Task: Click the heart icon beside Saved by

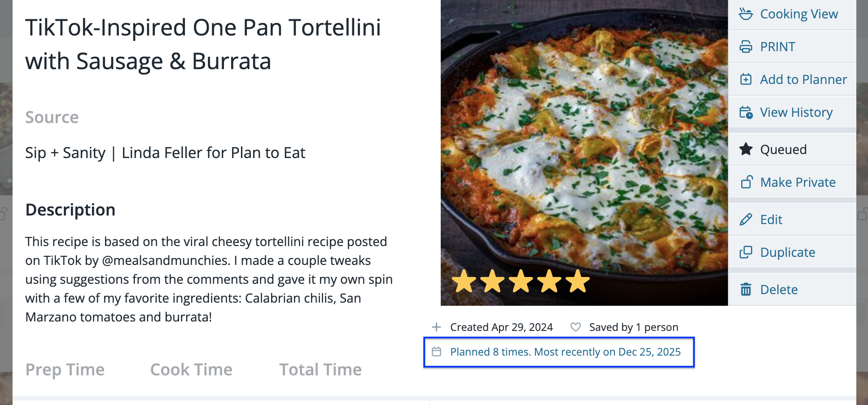Action: point(575,327)
